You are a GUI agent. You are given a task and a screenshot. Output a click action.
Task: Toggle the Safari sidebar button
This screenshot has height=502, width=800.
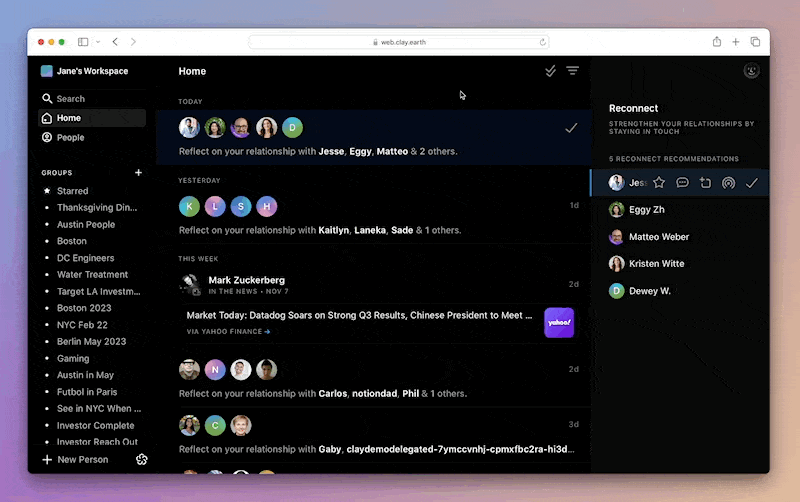click(83, 42)
